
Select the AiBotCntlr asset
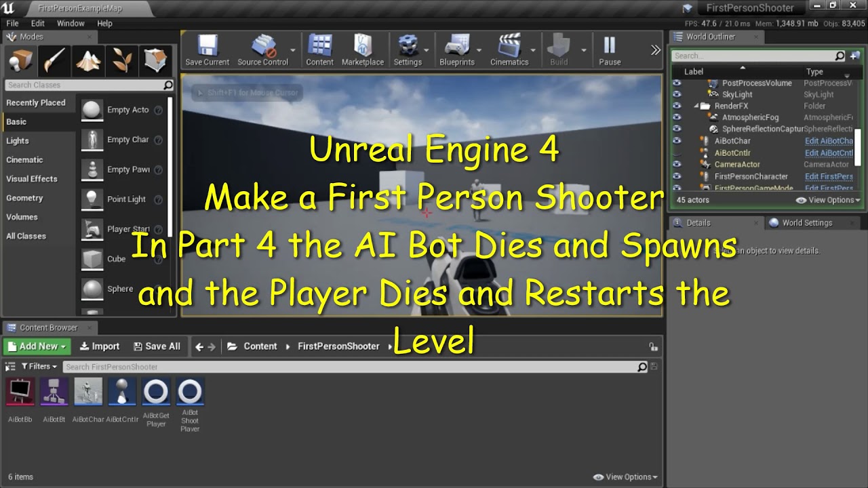tap(122, 392)
